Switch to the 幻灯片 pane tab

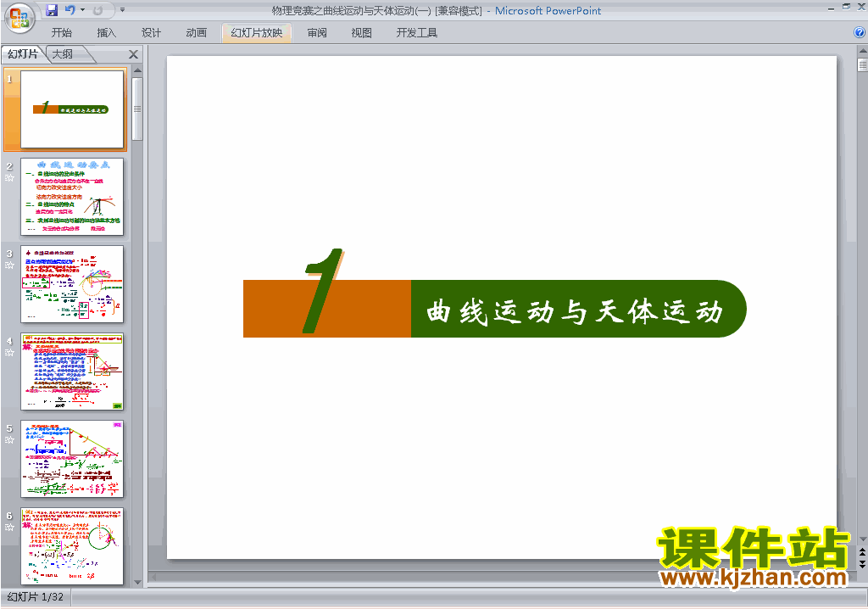[23, 53]
